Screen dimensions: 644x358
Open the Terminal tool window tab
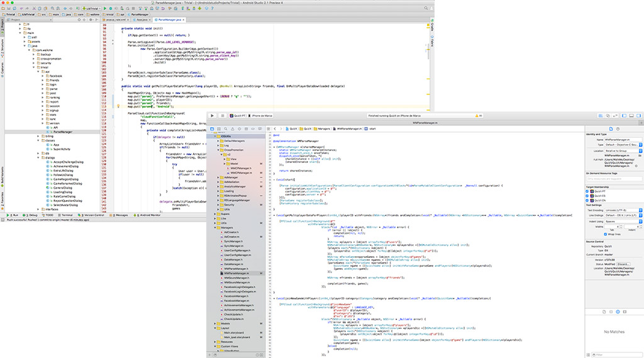click(65, 215)
